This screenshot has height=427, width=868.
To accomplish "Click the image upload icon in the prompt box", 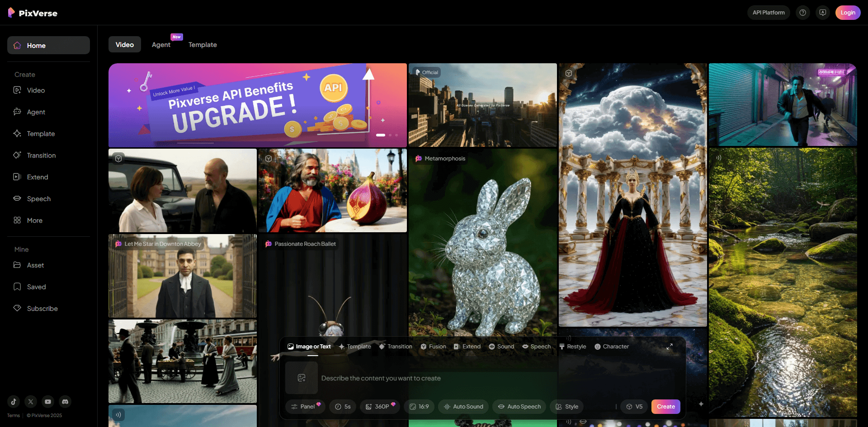I will coord(302,378).
